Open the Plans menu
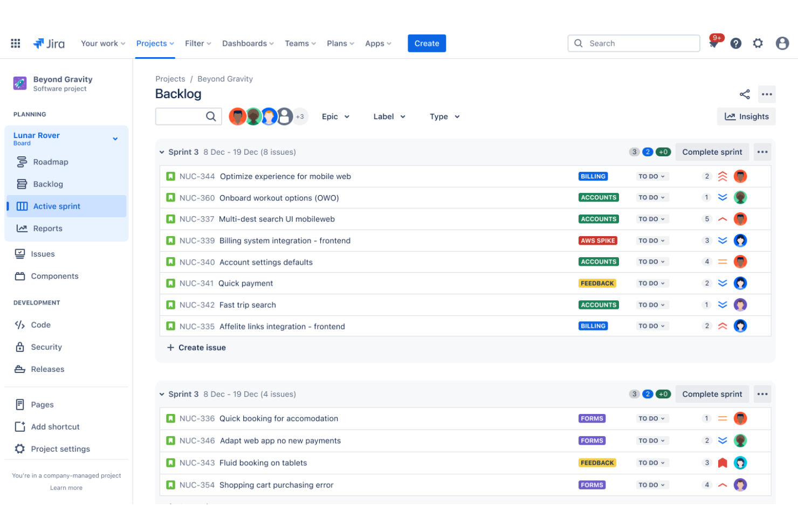This screenshot has height=532, width=798. pyautogui.click(x=340, y=44)
